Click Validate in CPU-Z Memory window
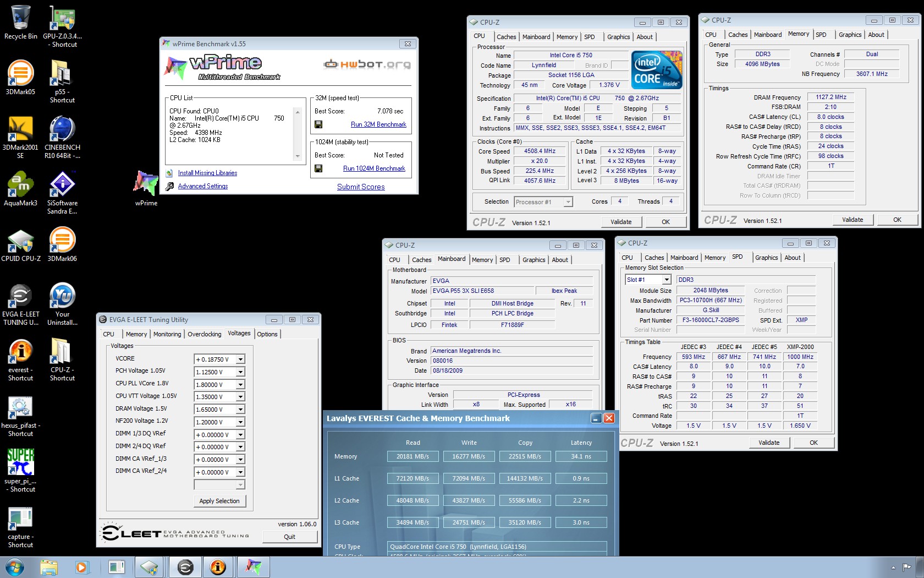924x578 pixels. (853, 220)
